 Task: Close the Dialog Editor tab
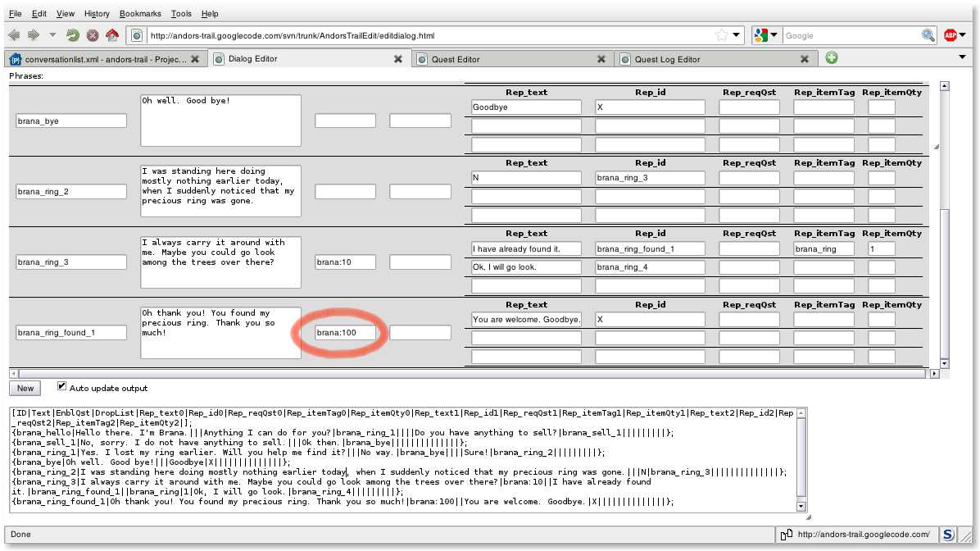pos(397,59)
